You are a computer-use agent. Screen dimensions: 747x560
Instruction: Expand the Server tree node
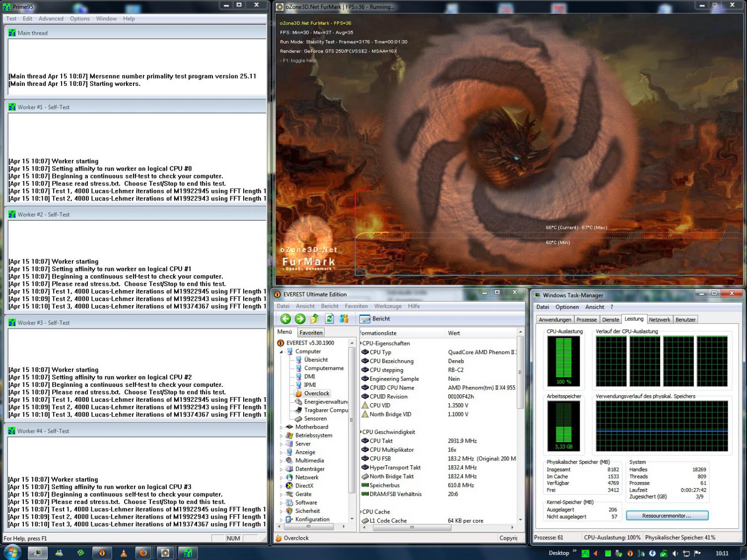[x=281, y=444]
